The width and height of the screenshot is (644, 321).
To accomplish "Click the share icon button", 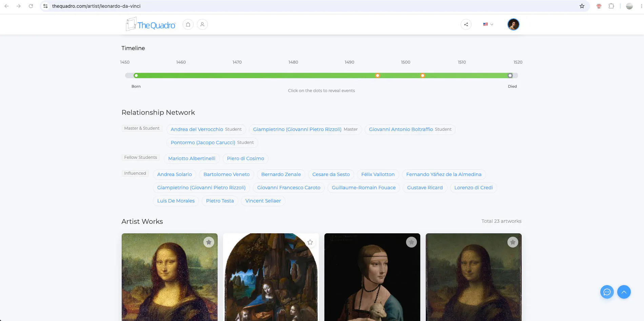I will tap(466, 24).
